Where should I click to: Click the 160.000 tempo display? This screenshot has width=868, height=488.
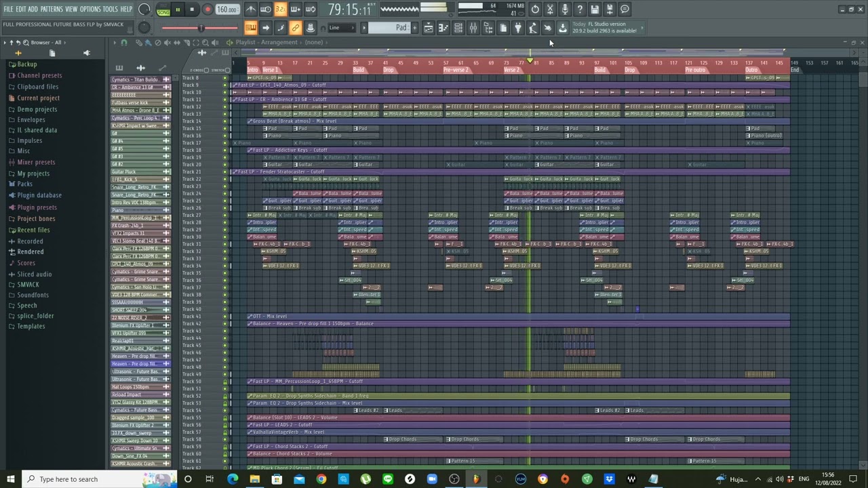point(226,9)
